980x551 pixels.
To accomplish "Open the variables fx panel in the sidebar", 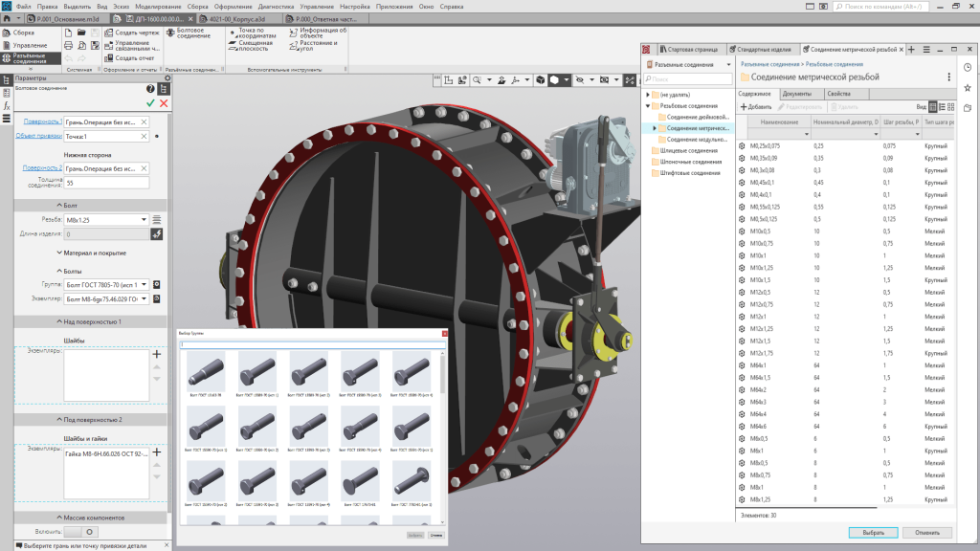I will click(7, 105).
